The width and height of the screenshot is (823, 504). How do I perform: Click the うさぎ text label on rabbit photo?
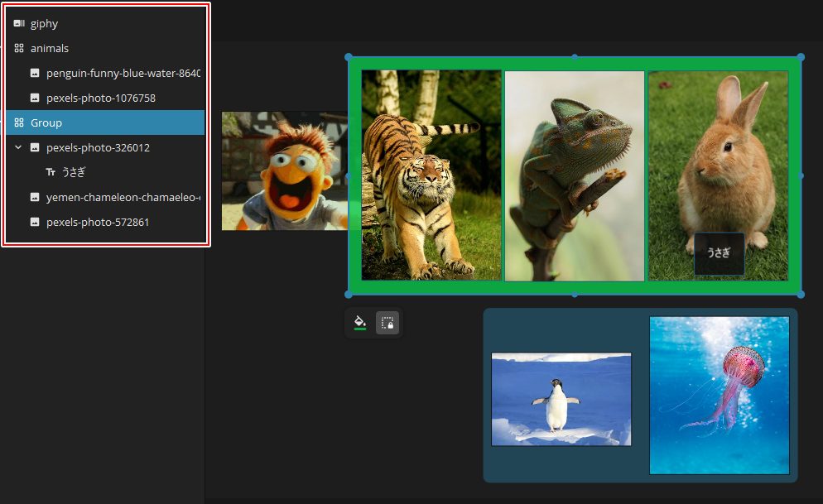(x=719, y=253)
